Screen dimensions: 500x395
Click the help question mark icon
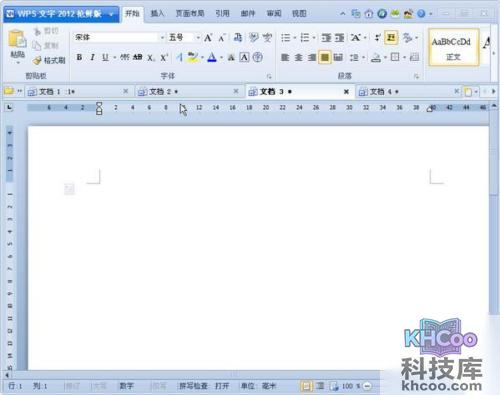click(421, 14)
